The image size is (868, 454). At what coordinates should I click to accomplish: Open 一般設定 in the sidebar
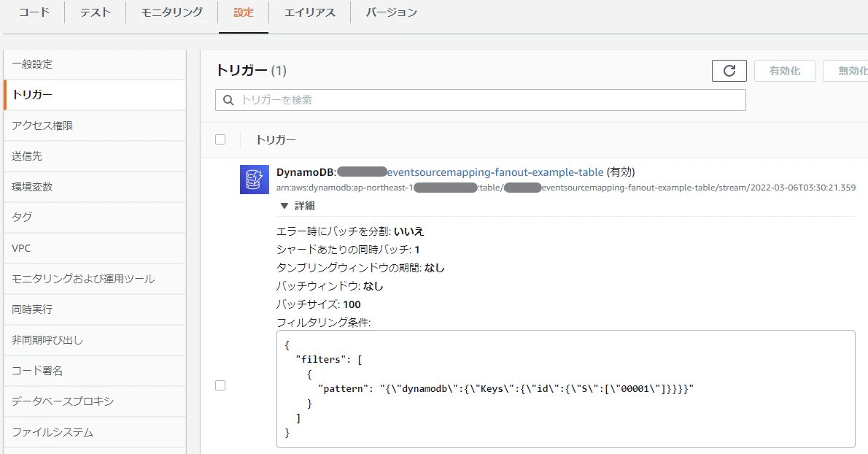[x=95, y=64]
